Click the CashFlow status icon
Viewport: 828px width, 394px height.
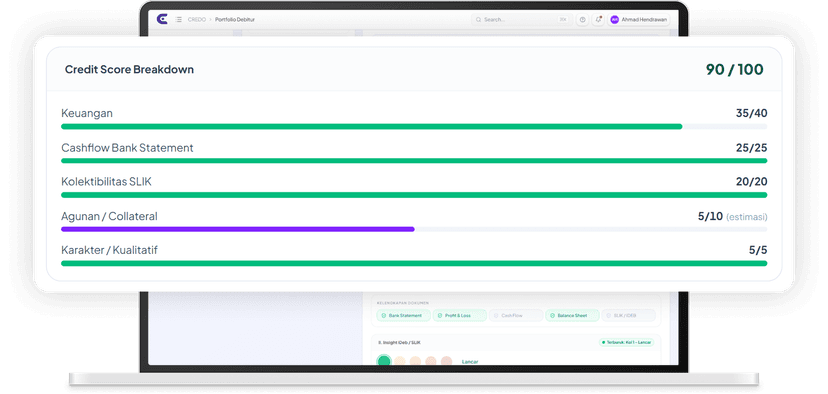pyautogui.click(x=496, y=315)
